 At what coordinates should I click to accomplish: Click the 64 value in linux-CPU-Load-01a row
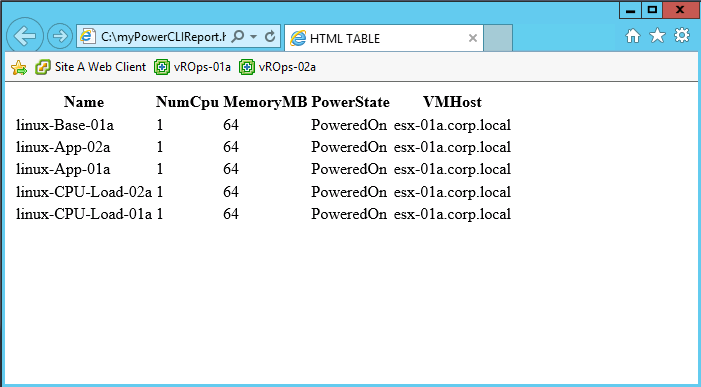pyautogui.click(x=231, y=214)
